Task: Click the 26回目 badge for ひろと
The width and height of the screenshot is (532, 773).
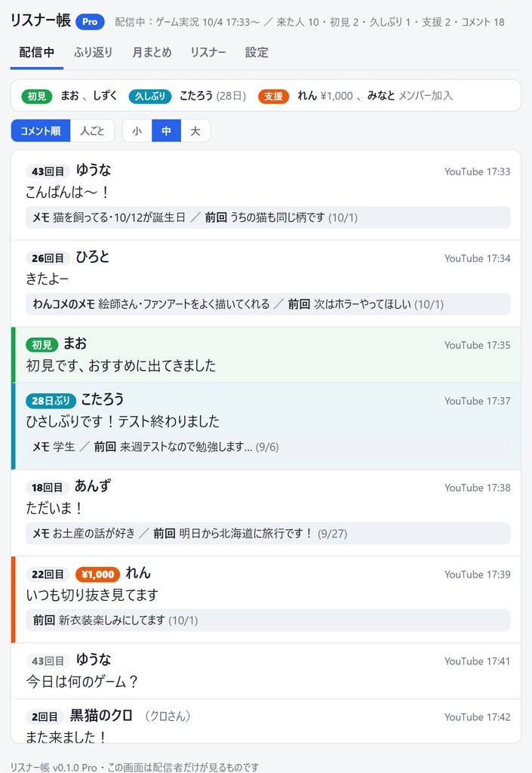Action: [x=48, y=258]
